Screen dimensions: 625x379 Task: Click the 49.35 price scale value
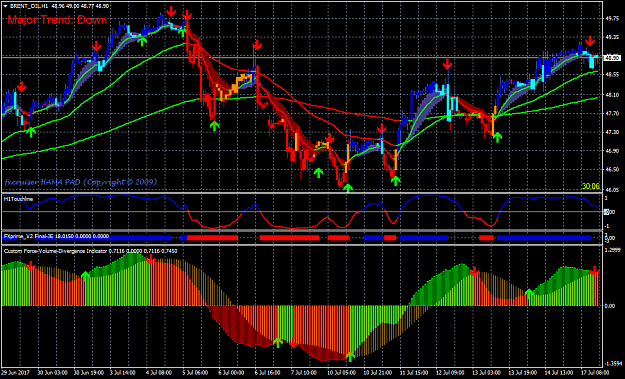click(x=612, y=37)
